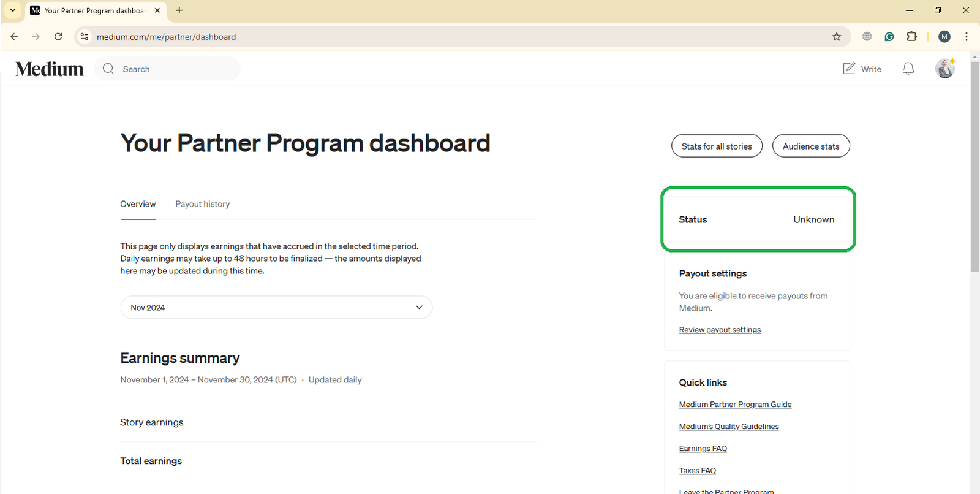Screen dimensions: 980x494
Task: Open the tab search chevron
Action: point(13,10)
